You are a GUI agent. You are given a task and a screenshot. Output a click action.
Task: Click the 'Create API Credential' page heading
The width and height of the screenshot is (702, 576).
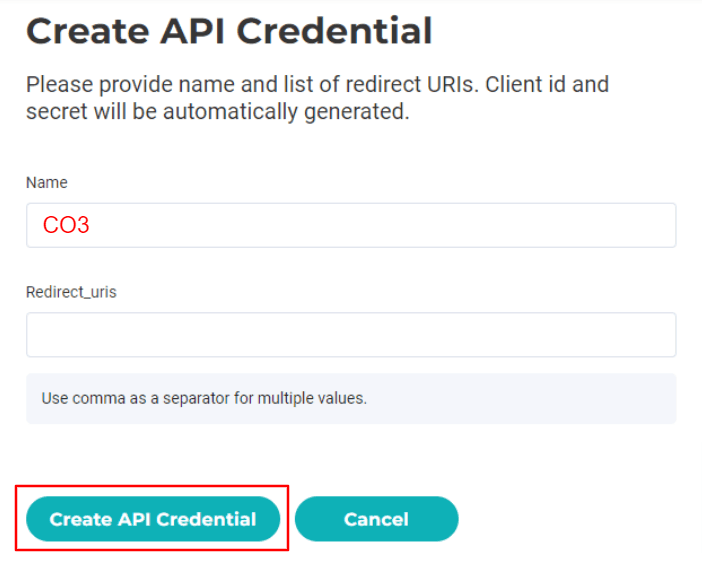229,31
